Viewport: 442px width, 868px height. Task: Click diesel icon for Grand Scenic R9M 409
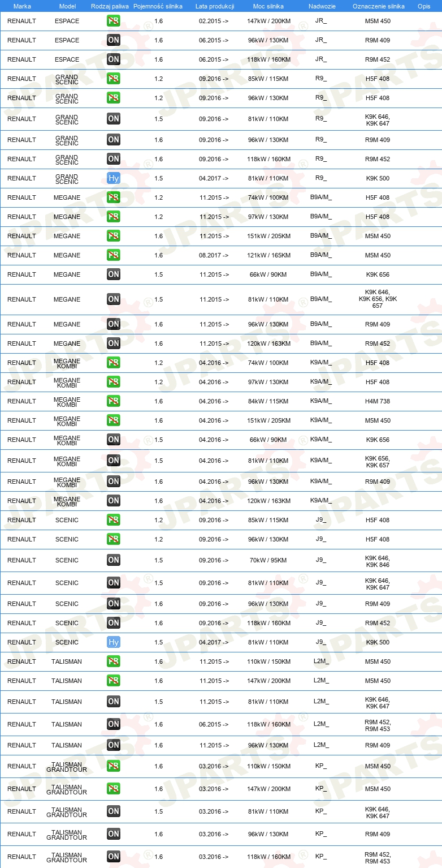point(114,140)
